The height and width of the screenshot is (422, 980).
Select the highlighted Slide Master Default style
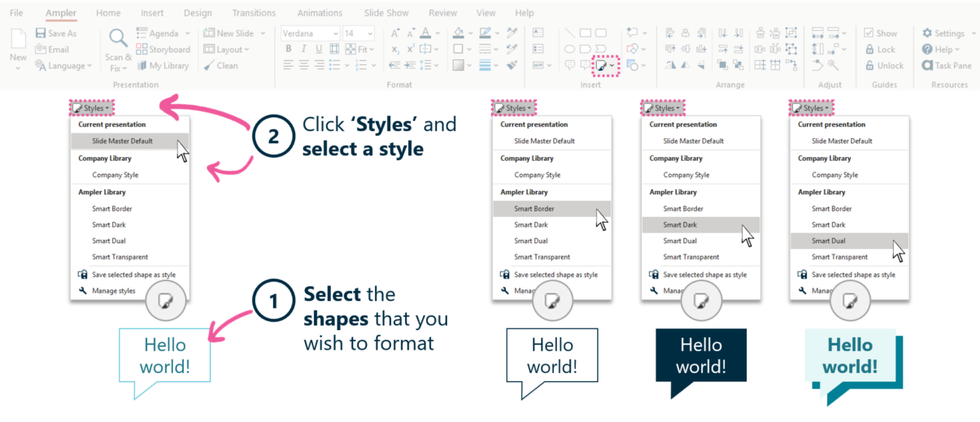[x=129, y=141]
